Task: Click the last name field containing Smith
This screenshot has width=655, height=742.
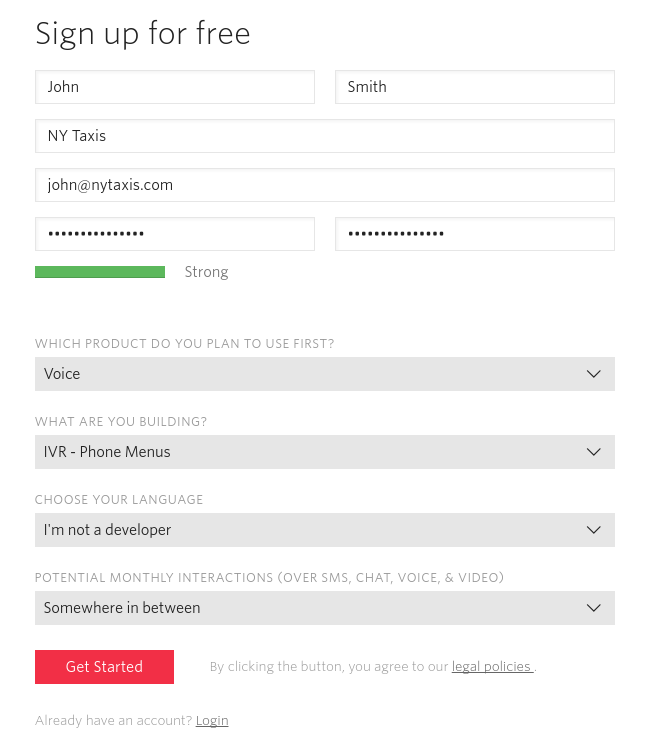Action: 474,87
